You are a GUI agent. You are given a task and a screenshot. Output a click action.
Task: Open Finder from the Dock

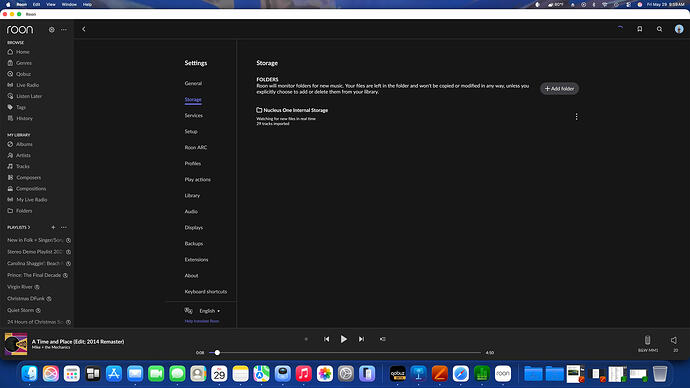(x=29, y=374)
